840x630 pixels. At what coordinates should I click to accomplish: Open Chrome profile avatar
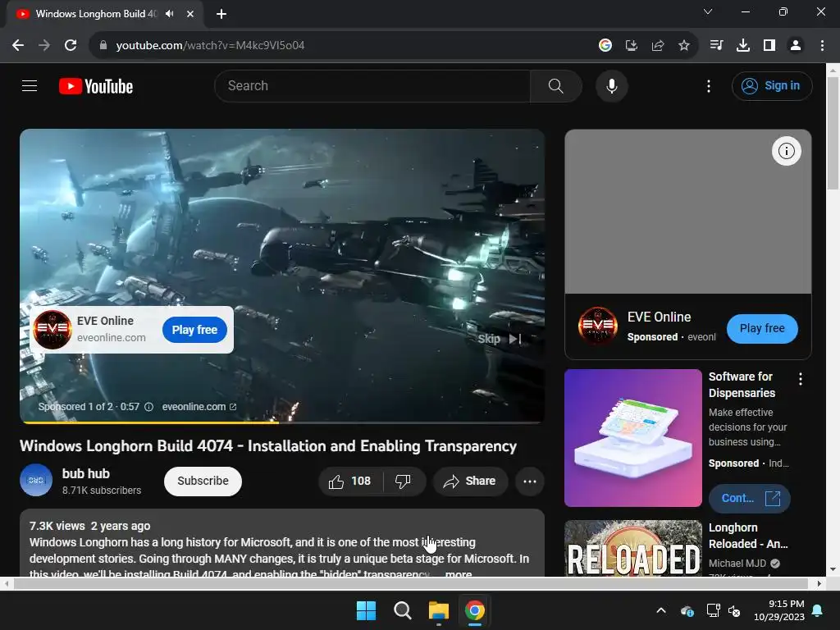[x=796, y=45]
